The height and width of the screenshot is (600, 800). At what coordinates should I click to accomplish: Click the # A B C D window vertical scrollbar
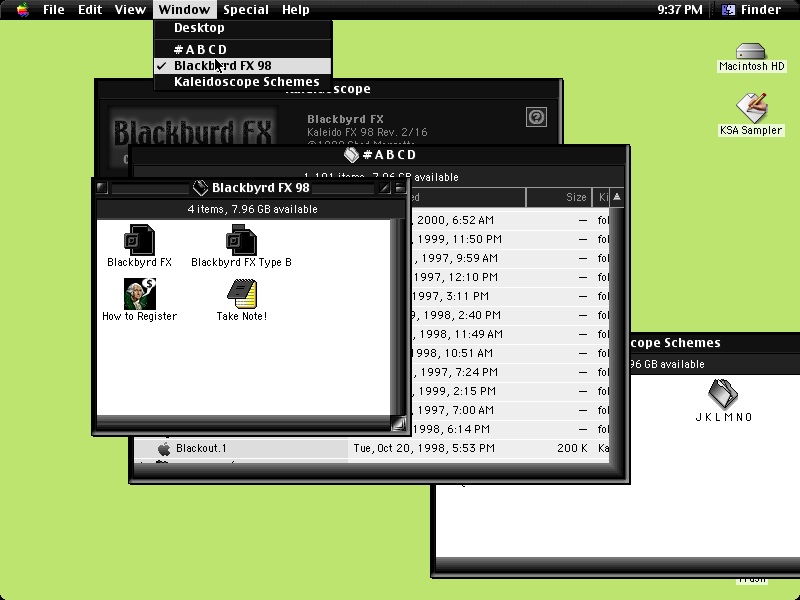(617, 335)
